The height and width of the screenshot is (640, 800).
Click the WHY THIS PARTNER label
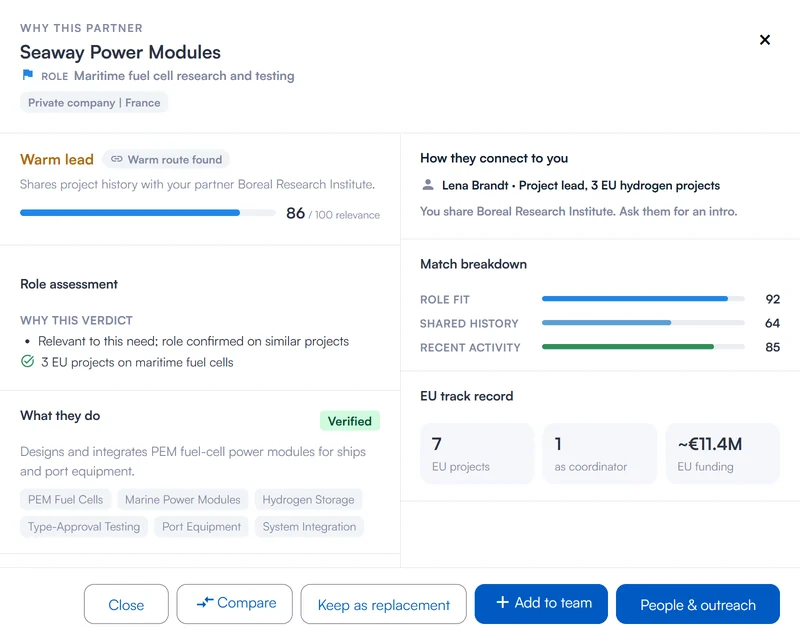coord(82,28)
